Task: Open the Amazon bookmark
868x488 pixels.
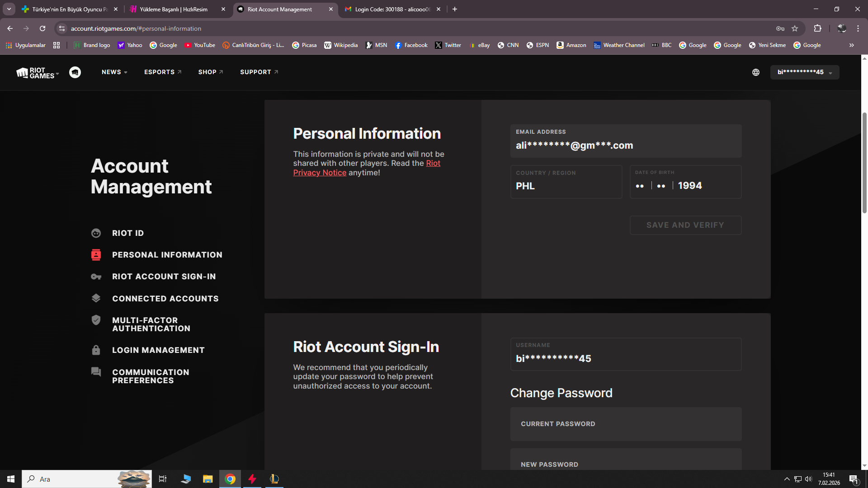Action: [571, 45]
